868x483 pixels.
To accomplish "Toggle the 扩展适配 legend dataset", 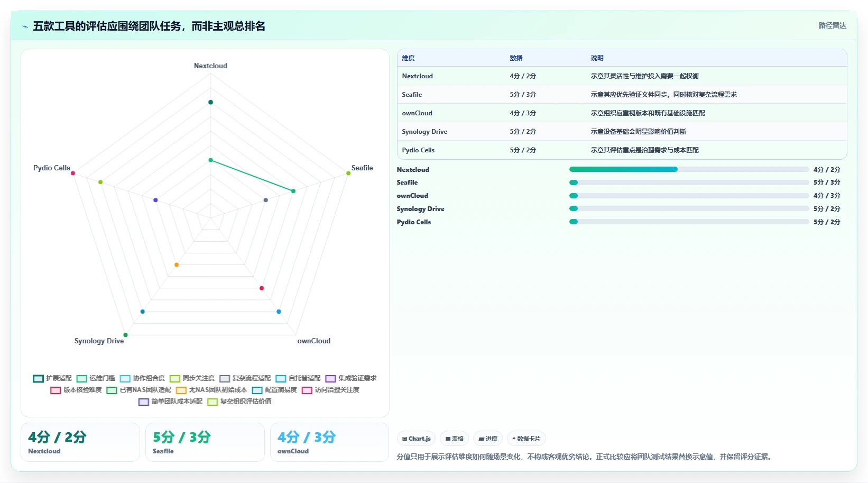I will (52, 378).
